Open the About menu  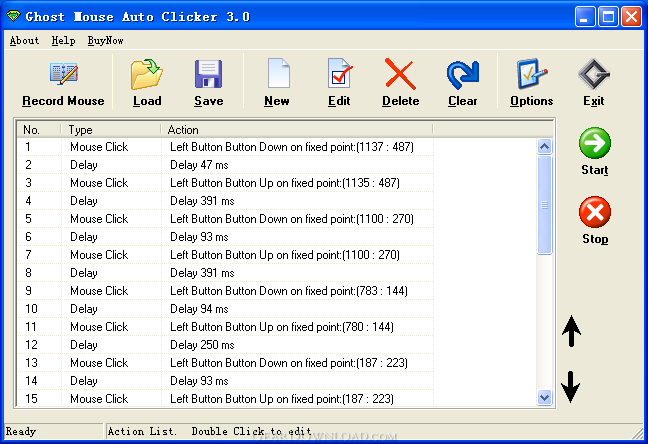[x=24, y=41]
